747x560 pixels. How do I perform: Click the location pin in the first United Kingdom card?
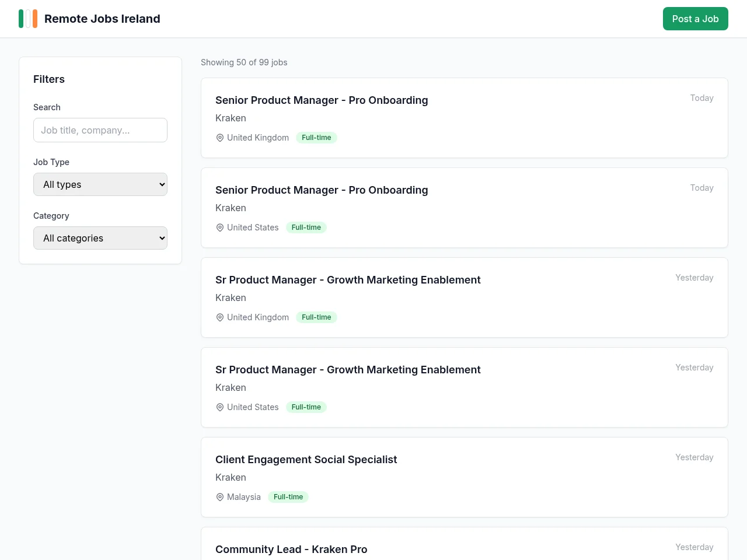[x=220, y=138]
